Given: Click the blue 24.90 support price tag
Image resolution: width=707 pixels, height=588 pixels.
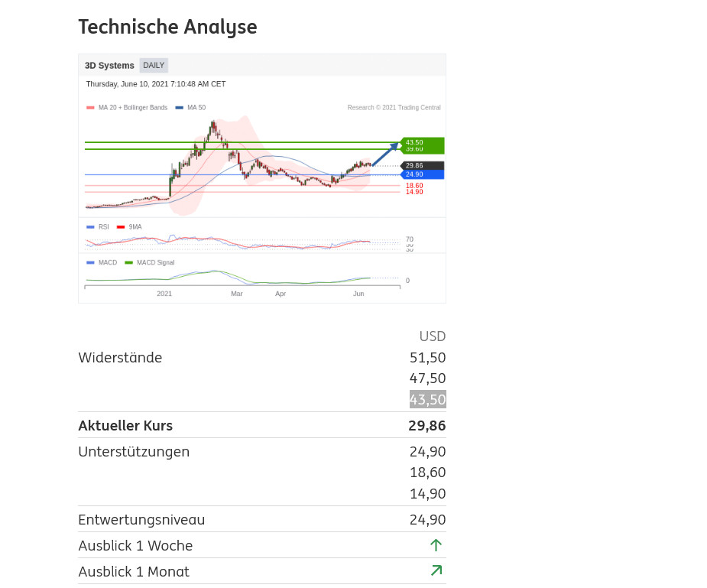Looking at the screenshot, I should (421, 174).
